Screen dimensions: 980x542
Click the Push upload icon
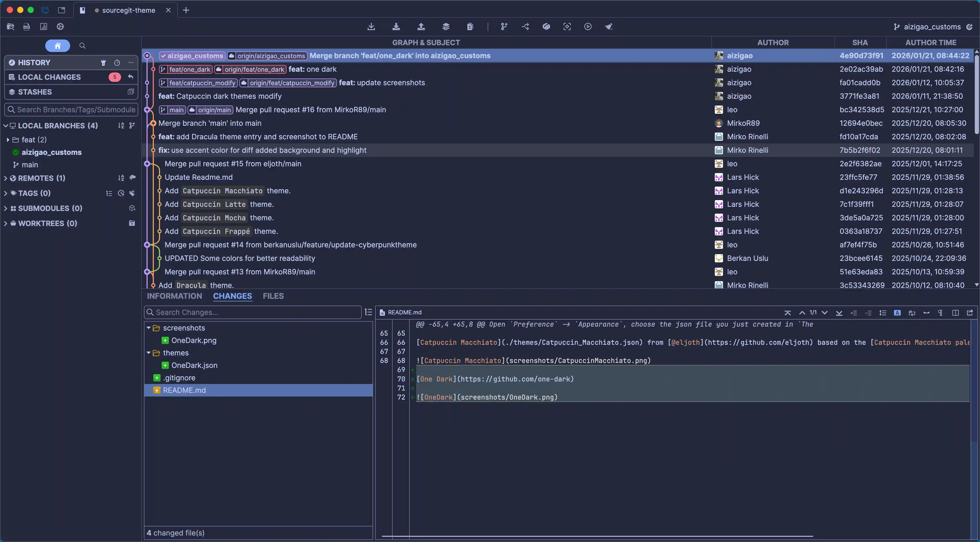click(421, 27)
